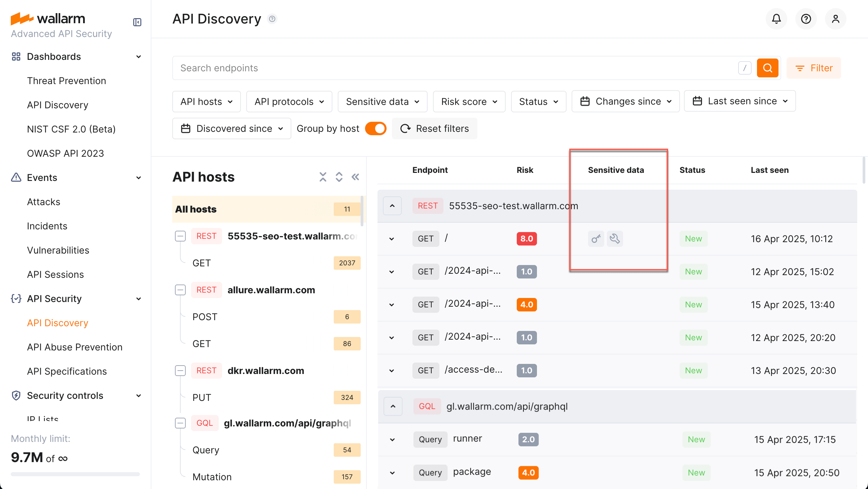
Task: Expand the GET /access-de... endpoint row
Action: tap(391, 371)
